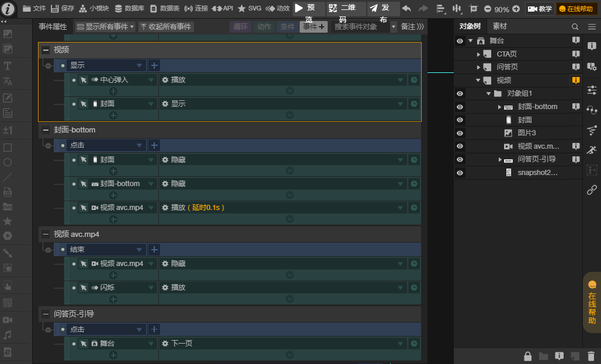
Task: Open the 结束 trigger dropdown
Action: [106, 250]
